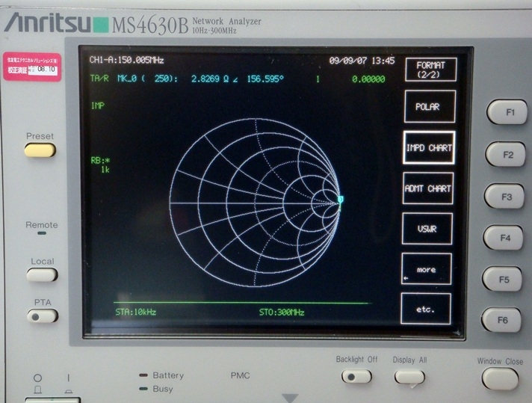532x403 pixels.
Task: Select the POLAR format softkey
Action: 430,107
